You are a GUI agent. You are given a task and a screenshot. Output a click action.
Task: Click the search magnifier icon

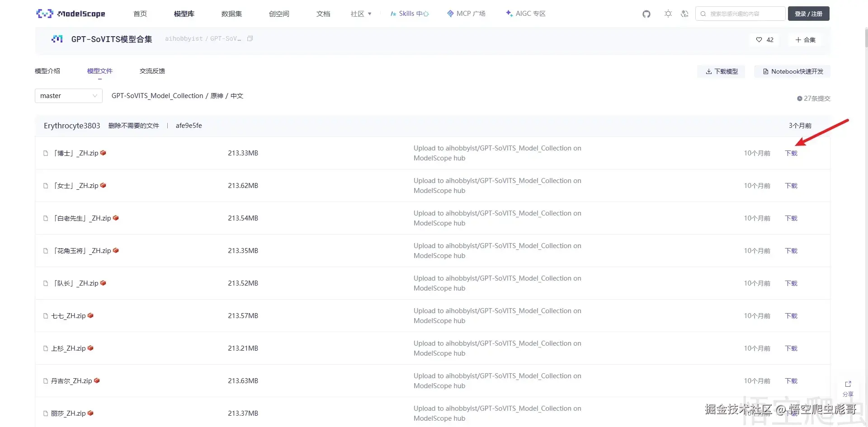(703, 14)
